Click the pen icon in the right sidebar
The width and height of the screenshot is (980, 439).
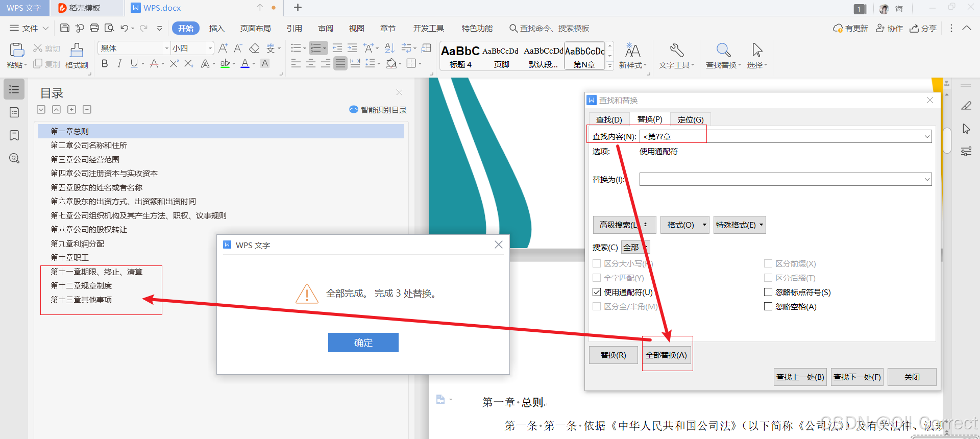coord(966,106)
